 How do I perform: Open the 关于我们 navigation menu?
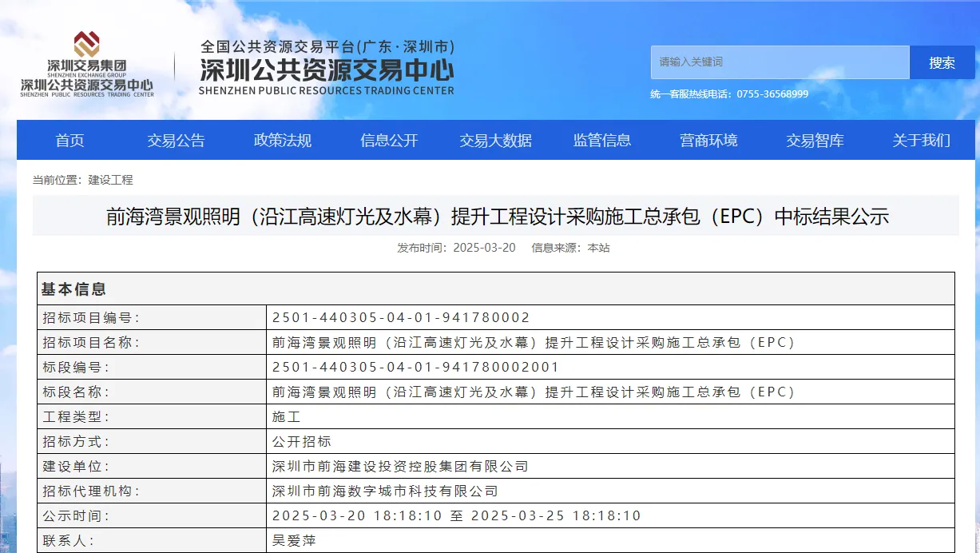pyautogui.click(x=922, y=141)
